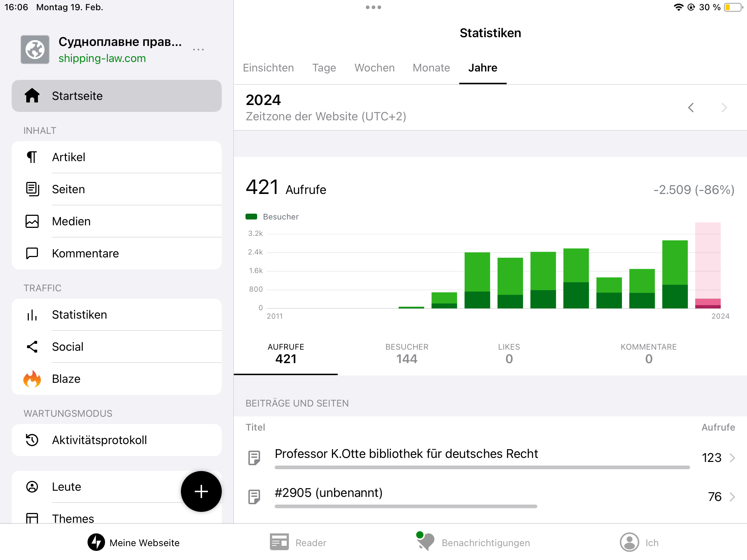The width and height of the screenshot is (747, 560).
Task: Expand the #2905 (unbenannt) entry
Action: point(732,497)
